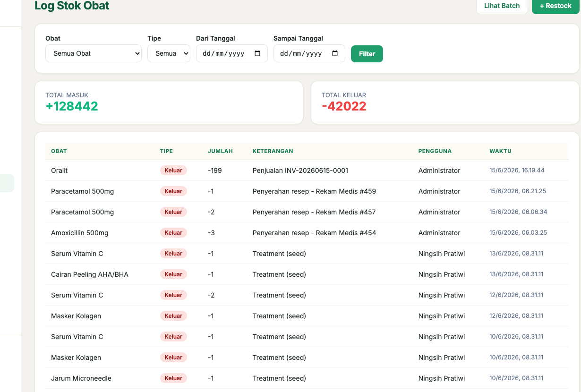
Task: Click the -3 quantity in Amoxicillin row
Action: pyautogui.click(x=211, y=233)
